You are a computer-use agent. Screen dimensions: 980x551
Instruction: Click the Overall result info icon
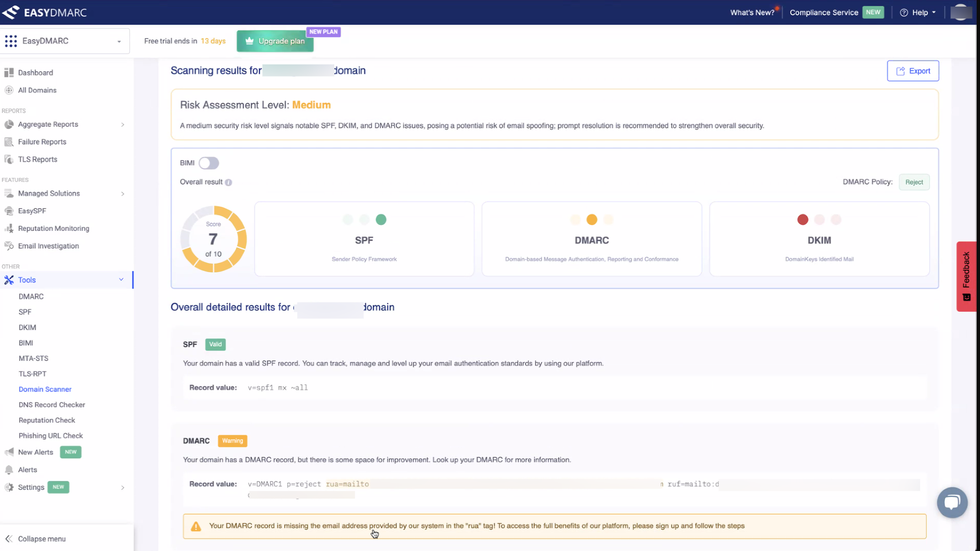point(228,182)
